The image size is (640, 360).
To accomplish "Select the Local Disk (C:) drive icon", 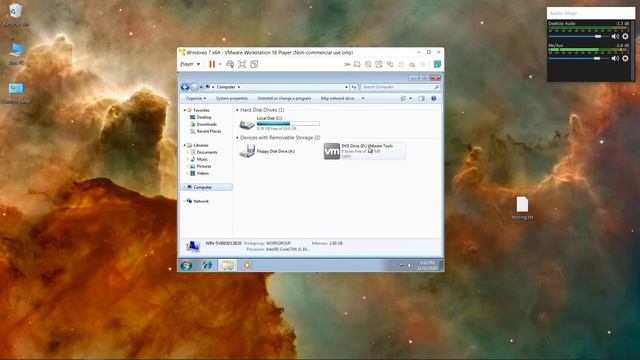I will (247, 124).
